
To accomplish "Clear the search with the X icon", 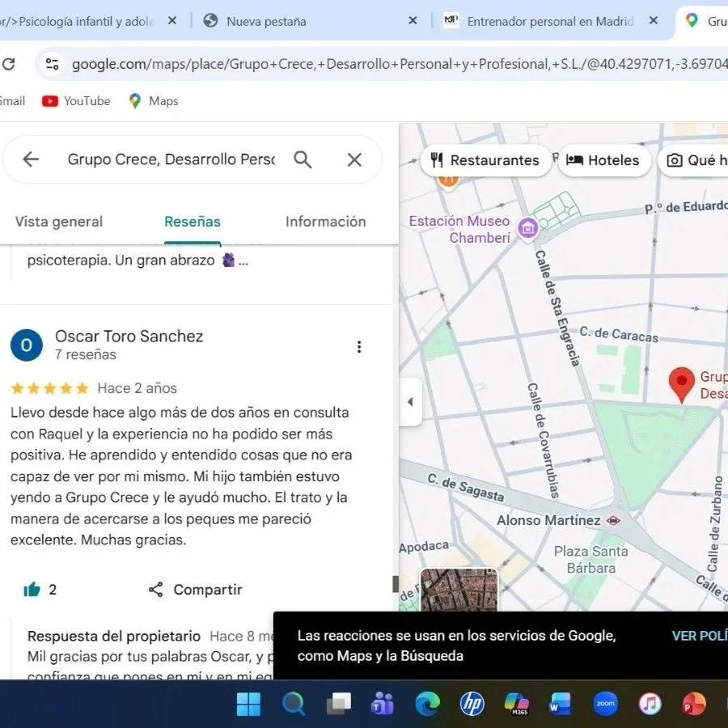I will [354, 159].
